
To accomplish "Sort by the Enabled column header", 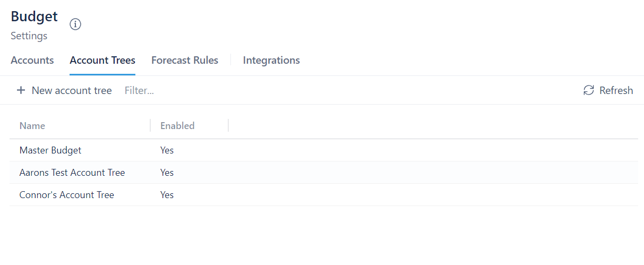I will [x=177, y=126].
